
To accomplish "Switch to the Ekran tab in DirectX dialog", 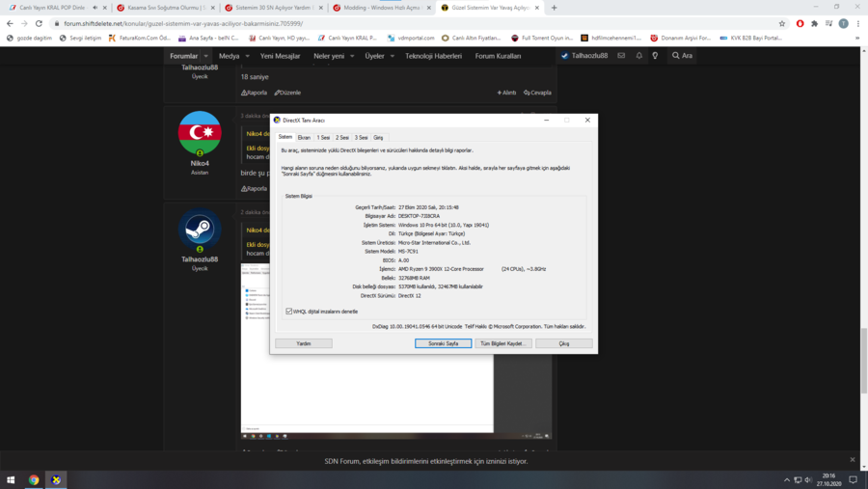I will pos(304,137).
